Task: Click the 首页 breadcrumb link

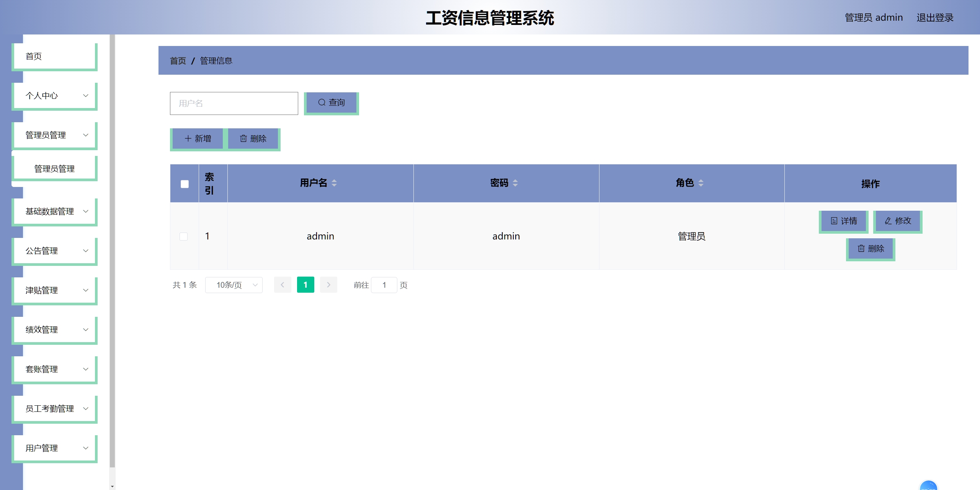Action: [178, 61]
